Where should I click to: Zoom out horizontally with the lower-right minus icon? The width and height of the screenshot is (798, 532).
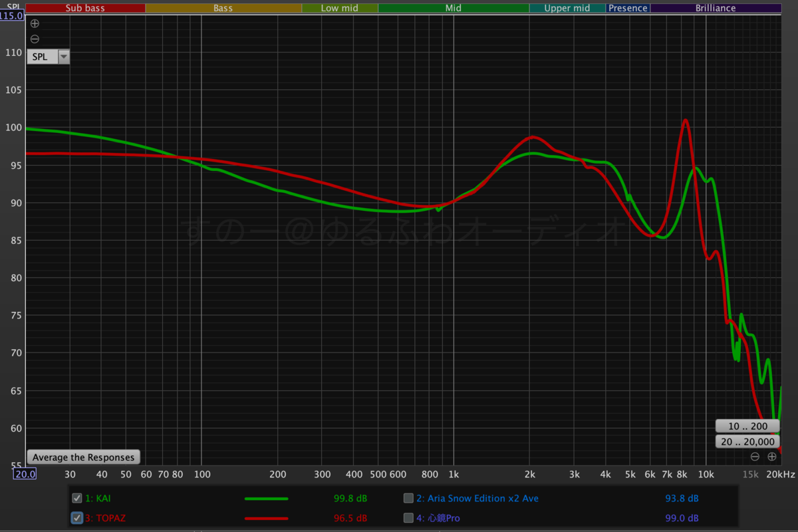click(x=755, y=456)
